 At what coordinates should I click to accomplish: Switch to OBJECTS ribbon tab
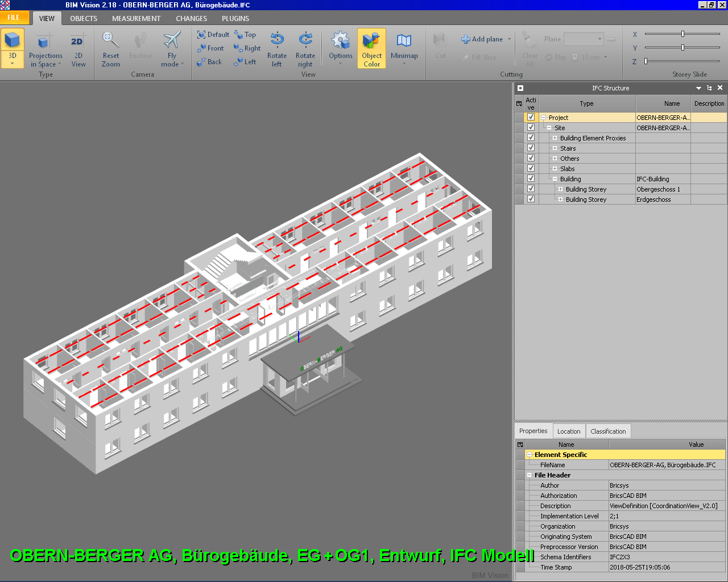84,18
